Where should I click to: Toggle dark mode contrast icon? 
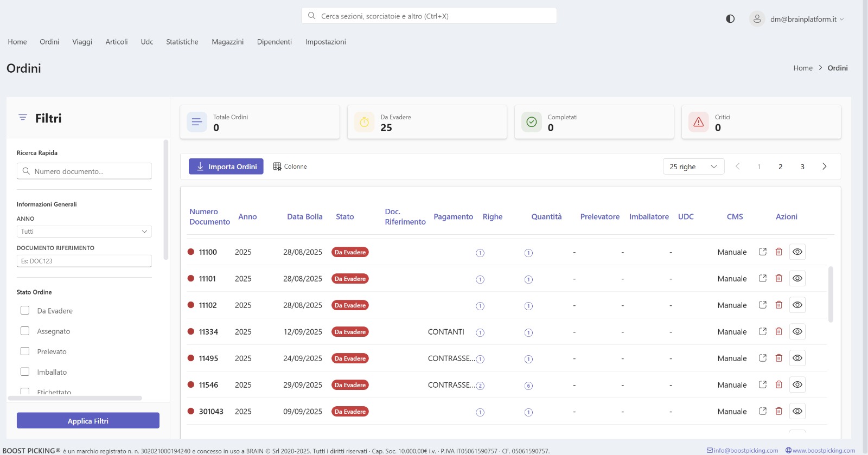[x=730, y=19]
